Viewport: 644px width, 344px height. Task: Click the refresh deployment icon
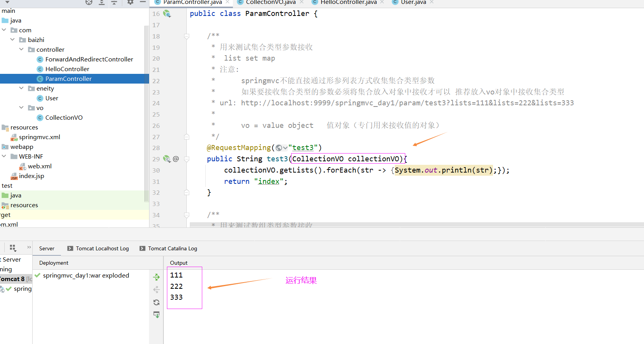point(156,302)
